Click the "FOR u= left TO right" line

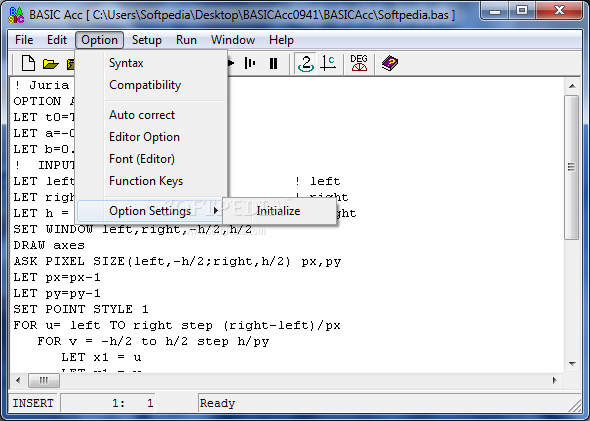point(177,325)
